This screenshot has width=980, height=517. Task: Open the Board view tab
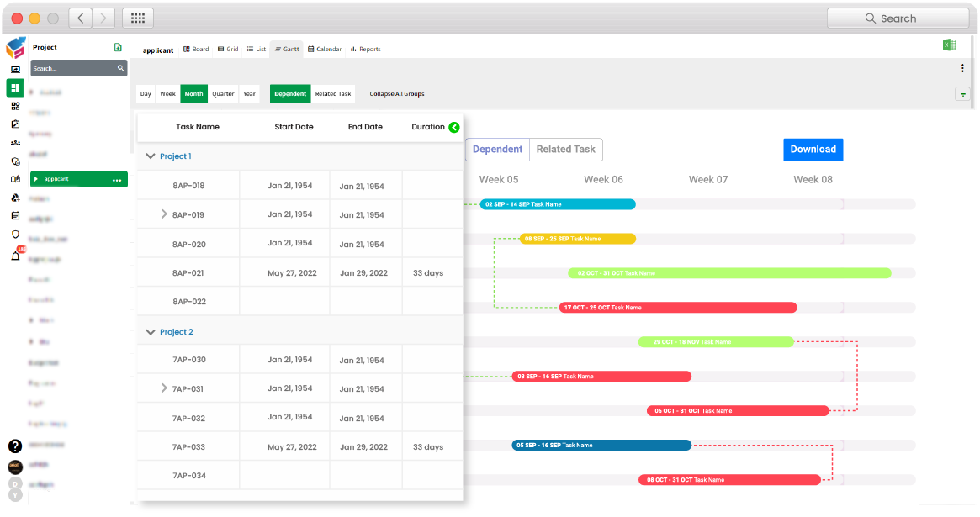(x=195, y=49)
